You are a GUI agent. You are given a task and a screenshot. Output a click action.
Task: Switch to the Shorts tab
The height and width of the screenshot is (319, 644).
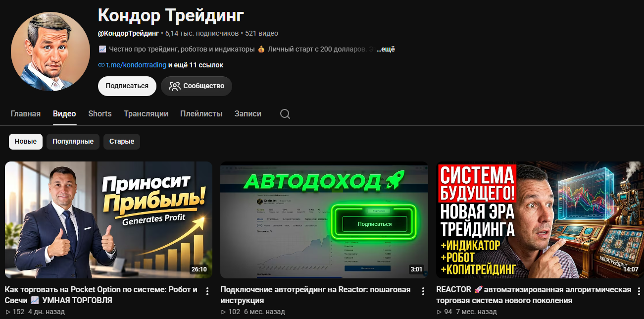click(x=100, y=113)
